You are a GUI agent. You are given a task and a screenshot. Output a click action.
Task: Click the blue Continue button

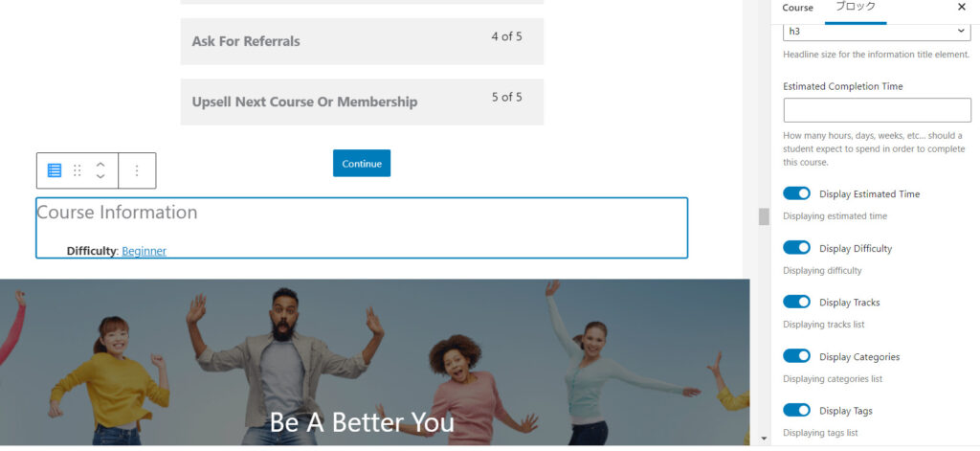click(x=361, y=164)
